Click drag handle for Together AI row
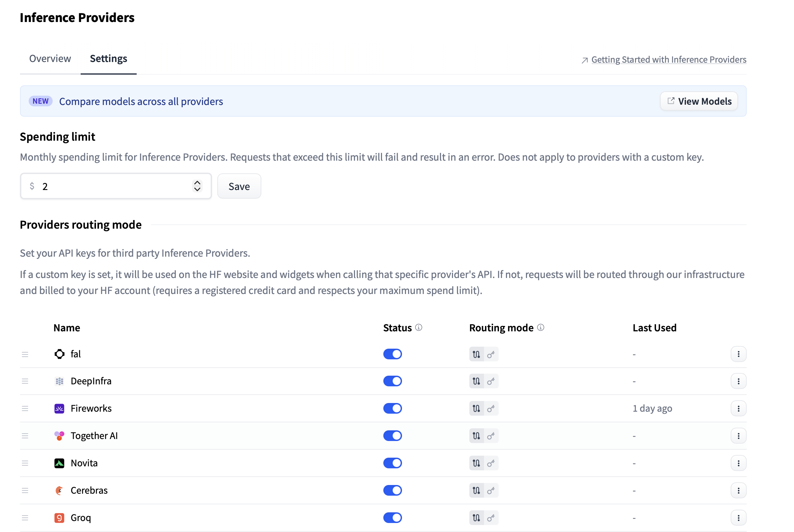 pyautogui.click(x=25, y=436)
